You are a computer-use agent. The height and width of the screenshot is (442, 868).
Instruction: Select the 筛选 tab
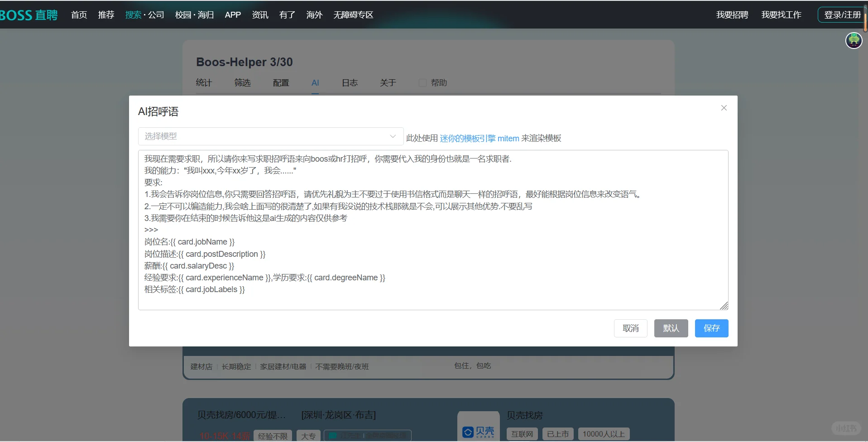point(242,83)
